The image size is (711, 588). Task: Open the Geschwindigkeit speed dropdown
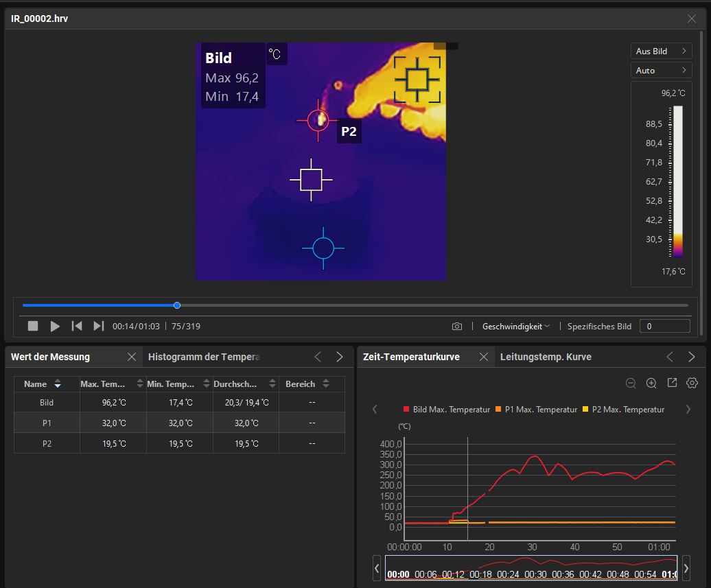coord(515,327)
